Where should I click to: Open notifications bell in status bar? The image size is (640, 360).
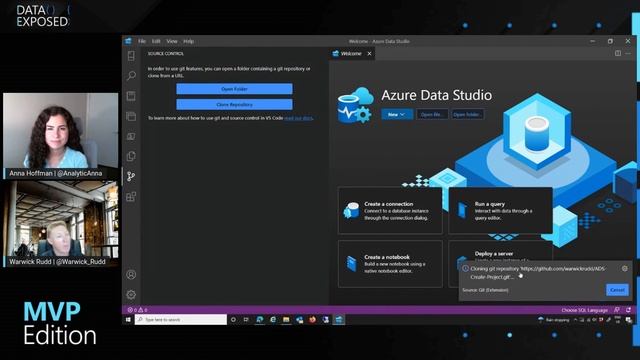tap(628, 310)
